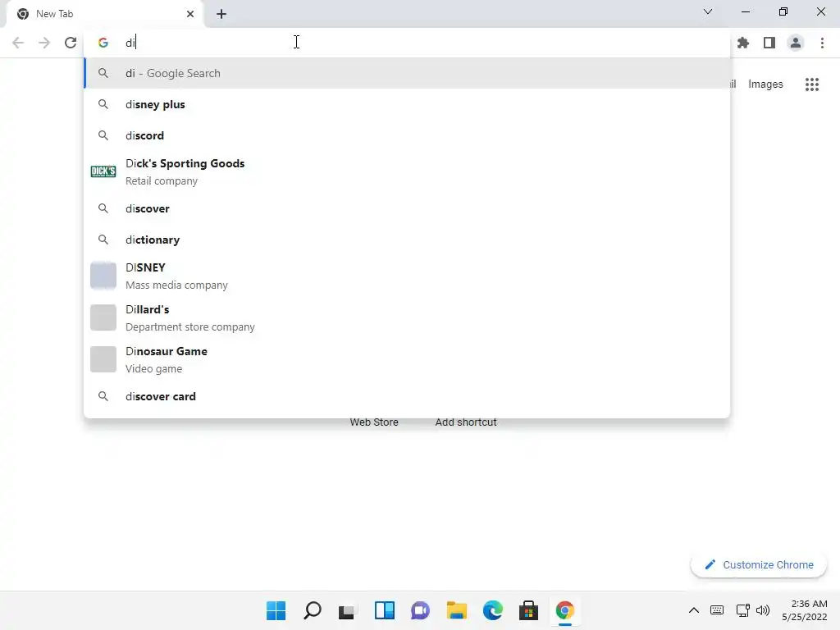Screen dimensions: 840x630
Task: Select DISNEY mass media company suggestion
Action: click(407, 276)
